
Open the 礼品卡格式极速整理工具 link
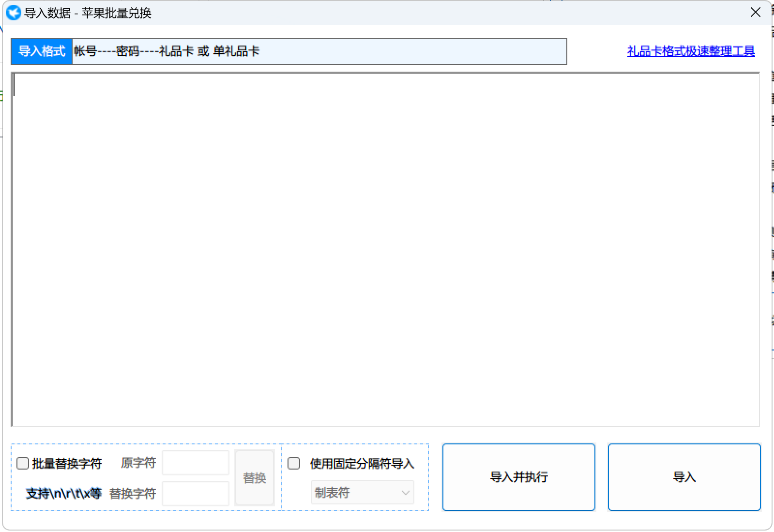(x=691, y=51)
